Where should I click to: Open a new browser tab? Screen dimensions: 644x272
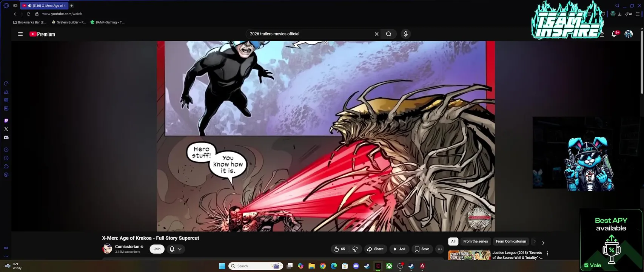click(x=71, y=6)
